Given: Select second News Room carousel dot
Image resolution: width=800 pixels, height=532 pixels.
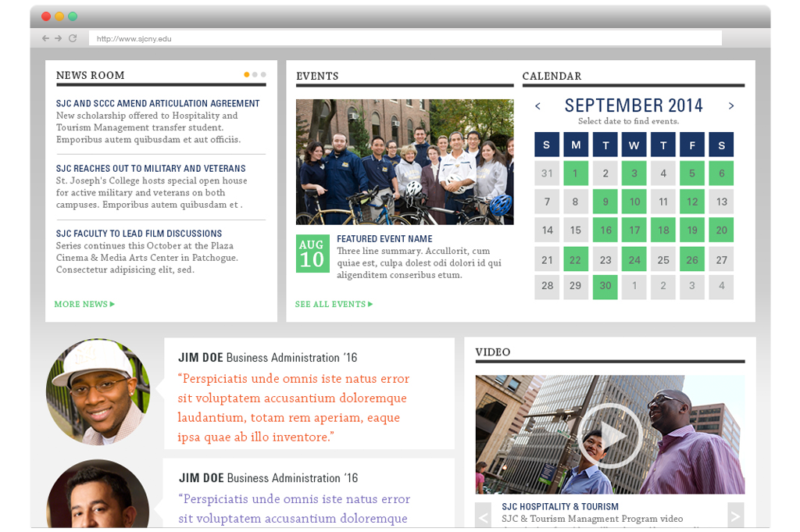Looking at the screenshot, I should click(x=255, y=75).
